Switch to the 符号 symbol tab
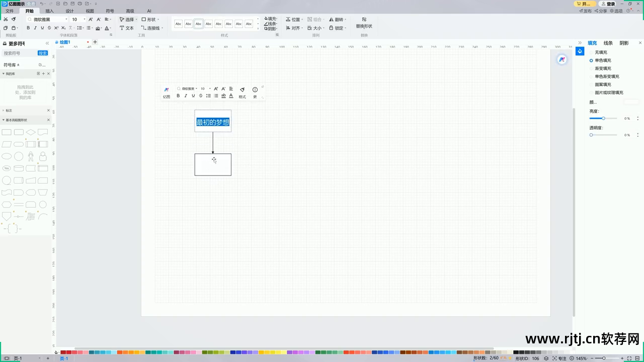Image resolution: width=644 pixels, height=362 pixels. [110, 11]
